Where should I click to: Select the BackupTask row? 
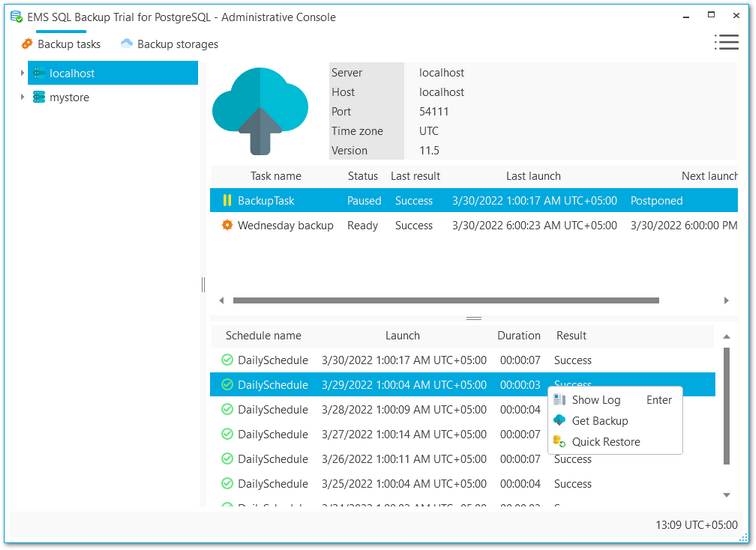[x=473, y=201]
